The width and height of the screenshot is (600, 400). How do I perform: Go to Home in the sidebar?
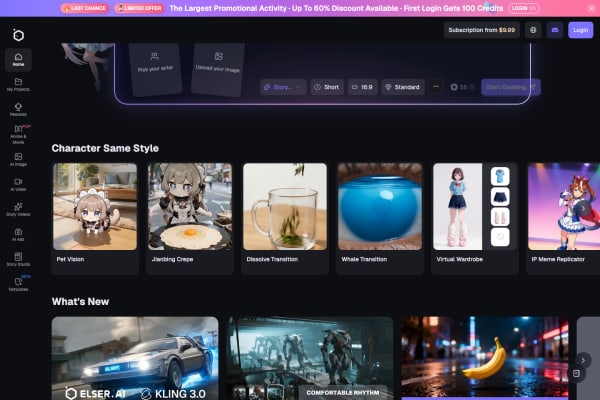point(18,60)
